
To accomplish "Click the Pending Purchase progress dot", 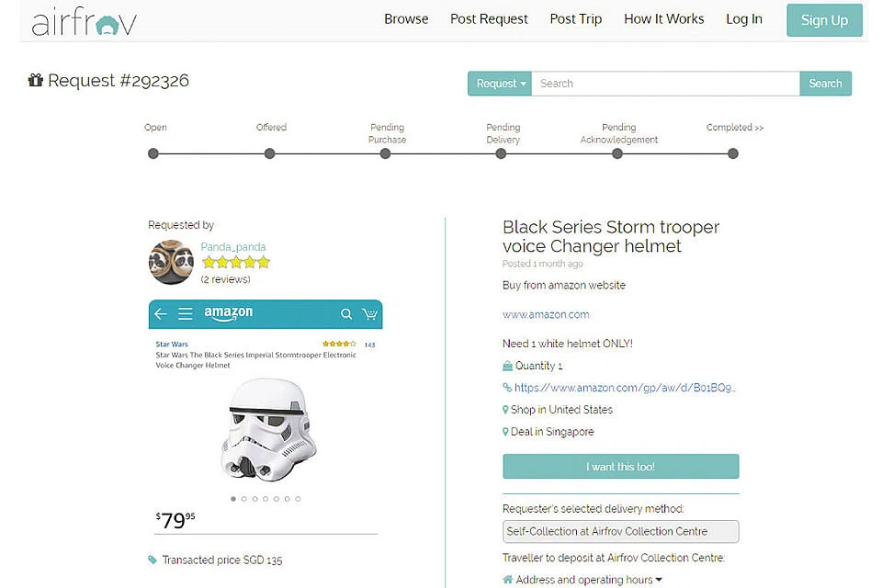I will (x=385, y=153).
